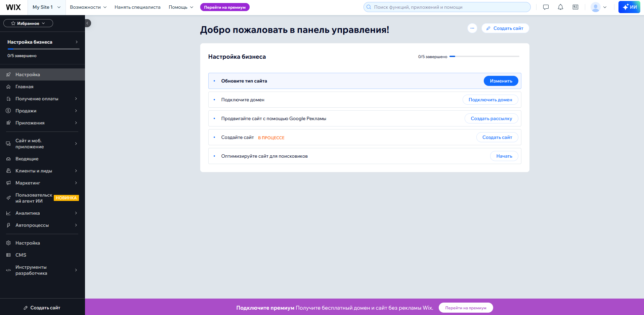644x315 pixels.
Task: Open the CMS section icon
Action: click(8, 255)
